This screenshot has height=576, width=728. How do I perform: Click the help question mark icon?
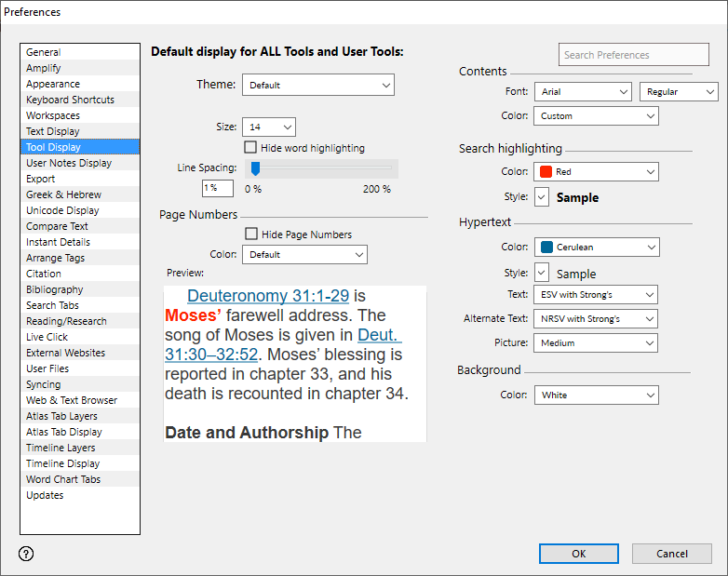(x=26, y=554)
